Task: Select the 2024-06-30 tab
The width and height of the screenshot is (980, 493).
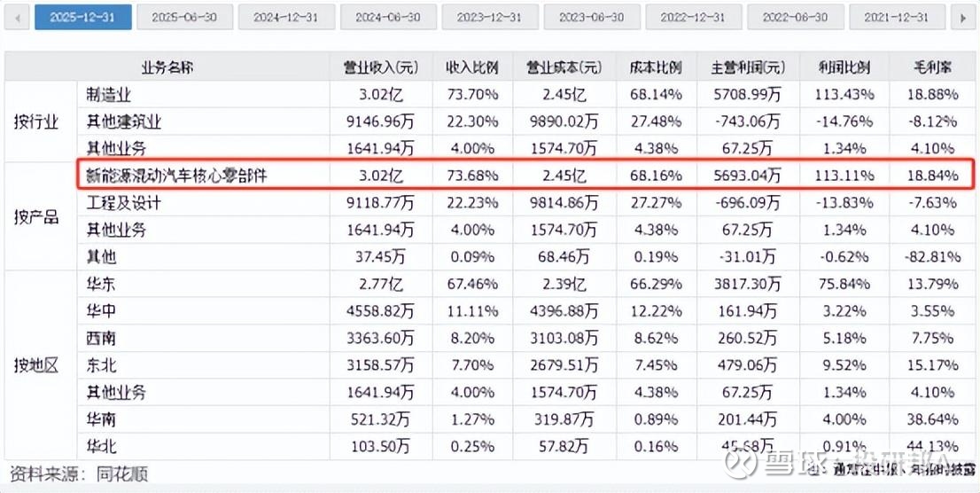Action: pyautogui.click(x=389, y=17)
